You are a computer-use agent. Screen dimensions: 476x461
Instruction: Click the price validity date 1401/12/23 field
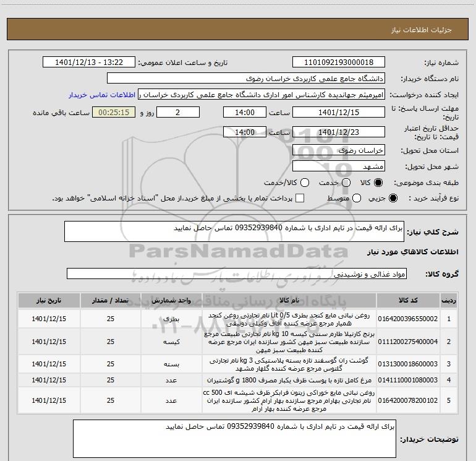[x=339, y=132]
